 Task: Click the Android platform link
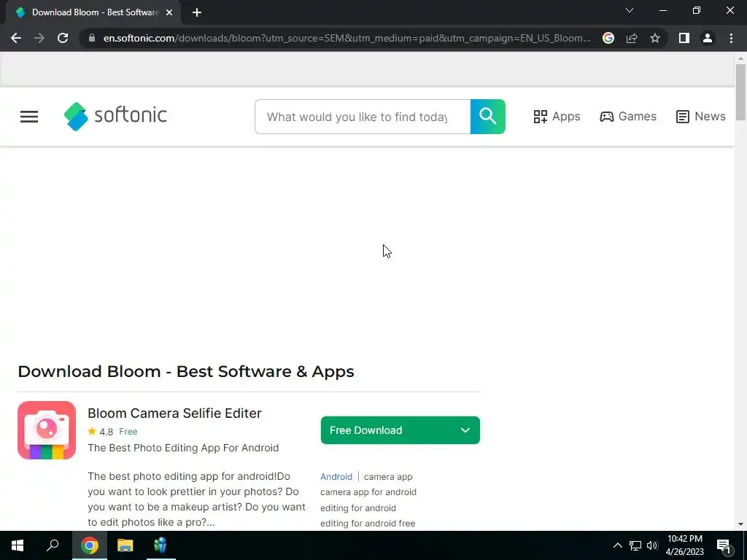[336, 477]
